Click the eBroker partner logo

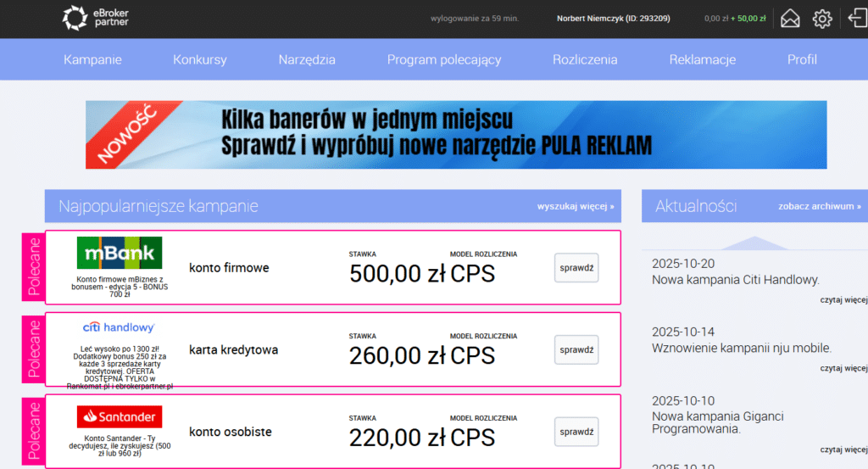[95, 18]
